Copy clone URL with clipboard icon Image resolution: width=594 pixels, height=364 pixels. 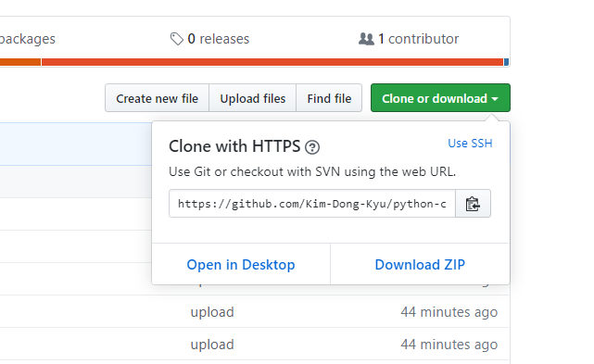[473, 204]
